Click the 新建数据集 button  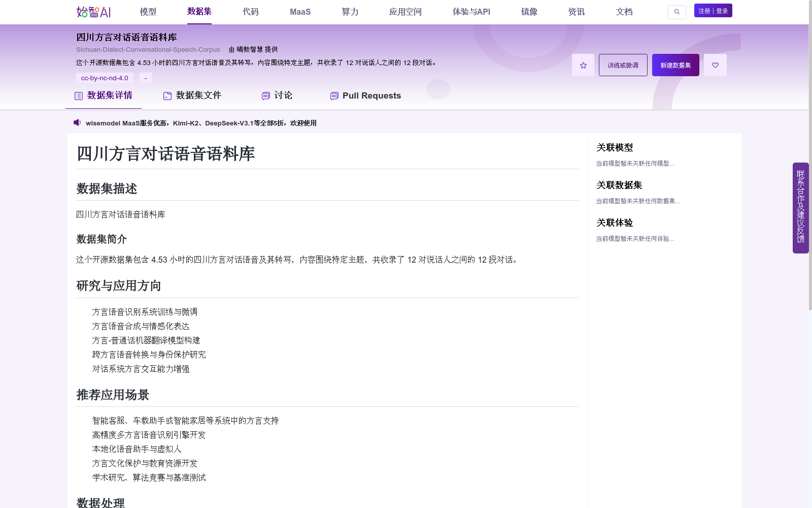click(x=675, y=65)
